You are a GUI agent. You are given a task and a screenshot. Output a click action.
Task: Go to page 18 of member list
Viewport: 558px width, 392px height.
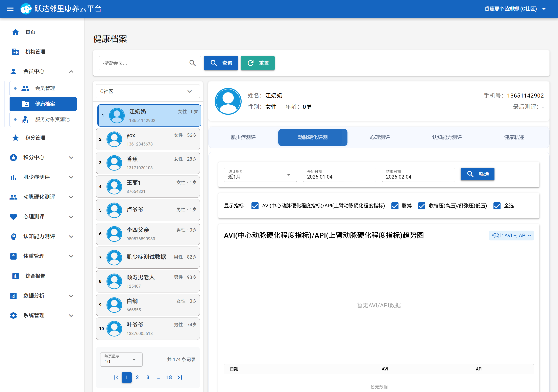tap(169, 377)
